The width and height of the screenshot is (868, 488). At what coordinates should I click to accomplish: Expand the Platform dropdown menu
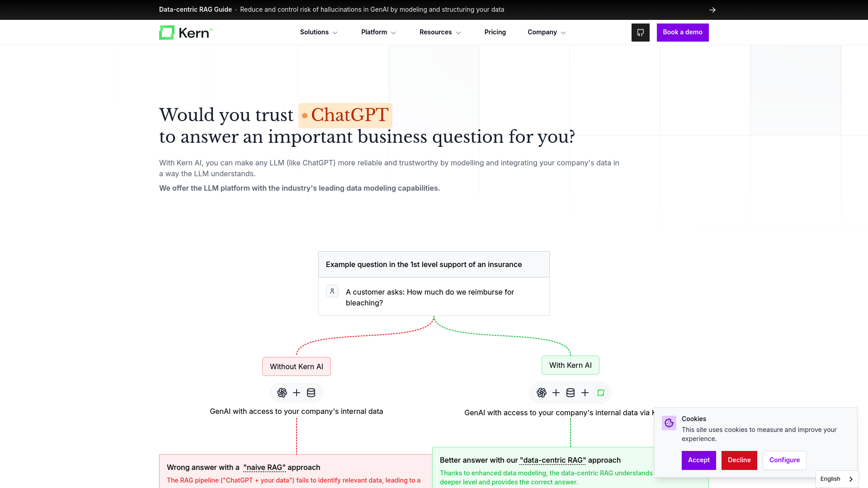378,32
